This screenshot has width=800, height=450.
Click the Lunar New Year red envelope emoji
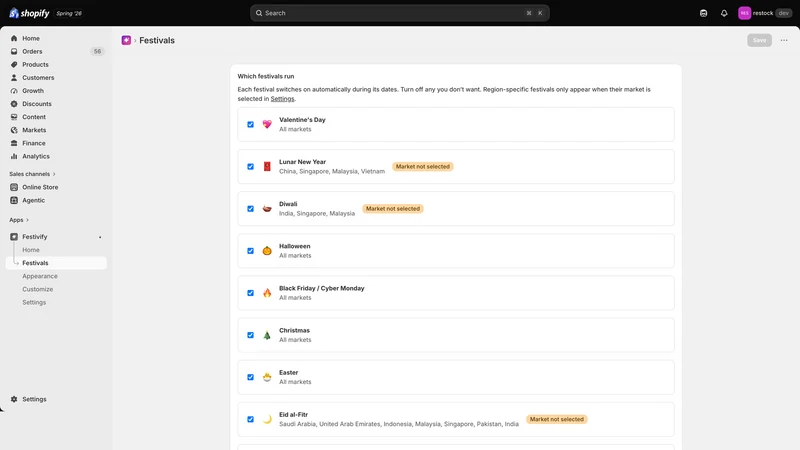click(267, 167)
